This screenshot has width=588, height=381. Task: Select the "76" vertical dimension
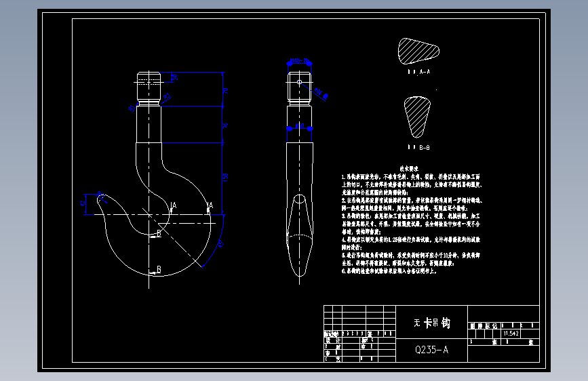pyautogui.click(x=225, y=125)
